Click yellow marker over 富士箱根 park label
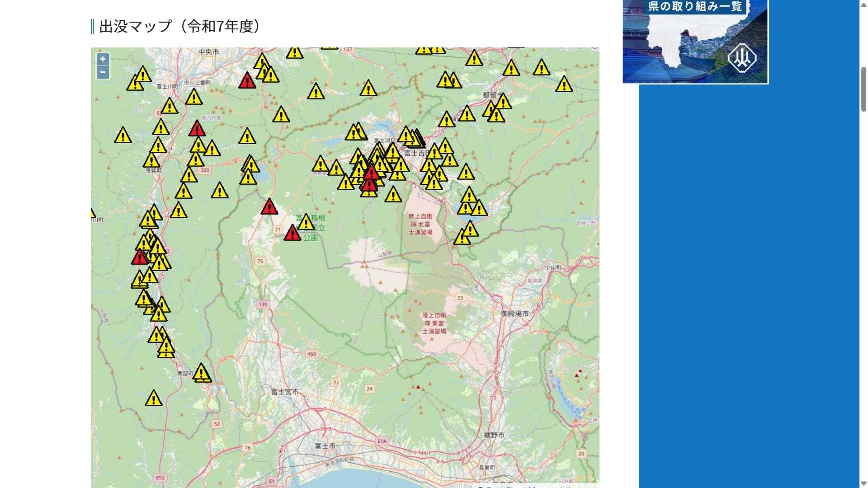 click(x=306, y=223)
